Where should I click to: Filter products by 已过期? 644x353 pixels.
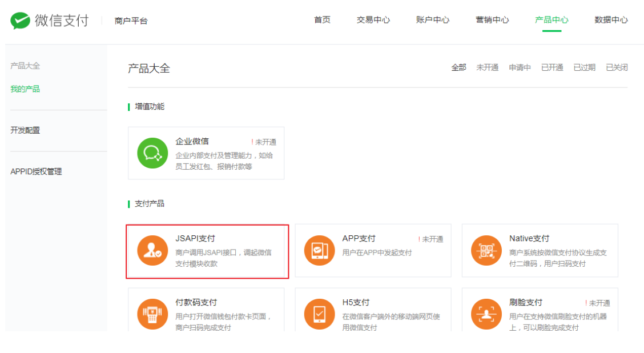(585, 67)
